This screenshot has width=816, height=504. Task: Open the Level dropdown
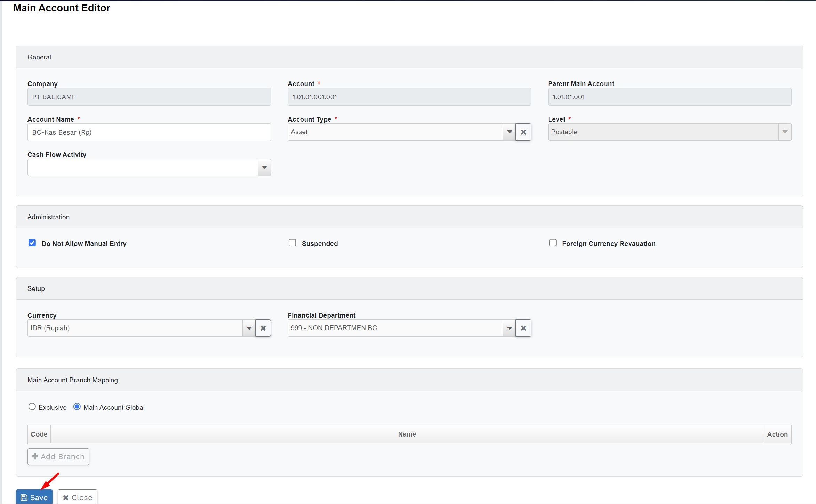785,132
